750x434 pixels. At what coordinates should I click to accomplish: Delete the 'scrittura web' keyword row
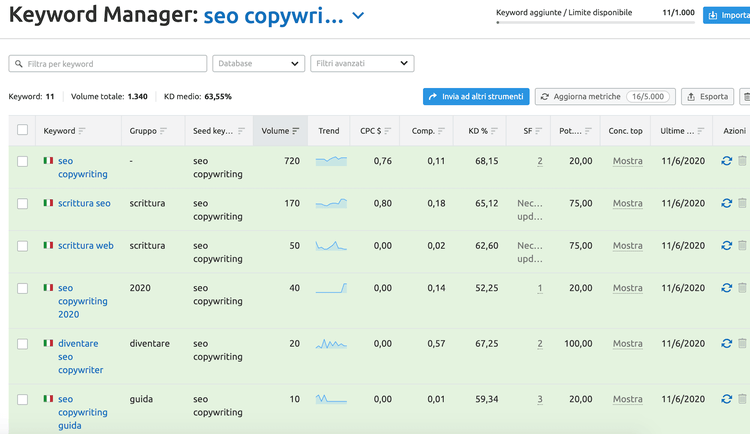742,245
